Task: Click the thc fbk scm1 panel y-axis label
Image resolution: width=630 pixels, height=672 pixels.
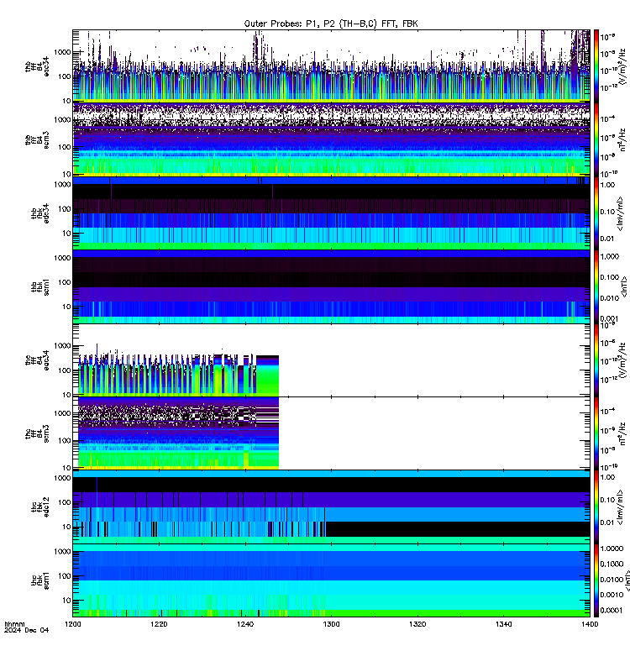Action: tap(39, 580)
